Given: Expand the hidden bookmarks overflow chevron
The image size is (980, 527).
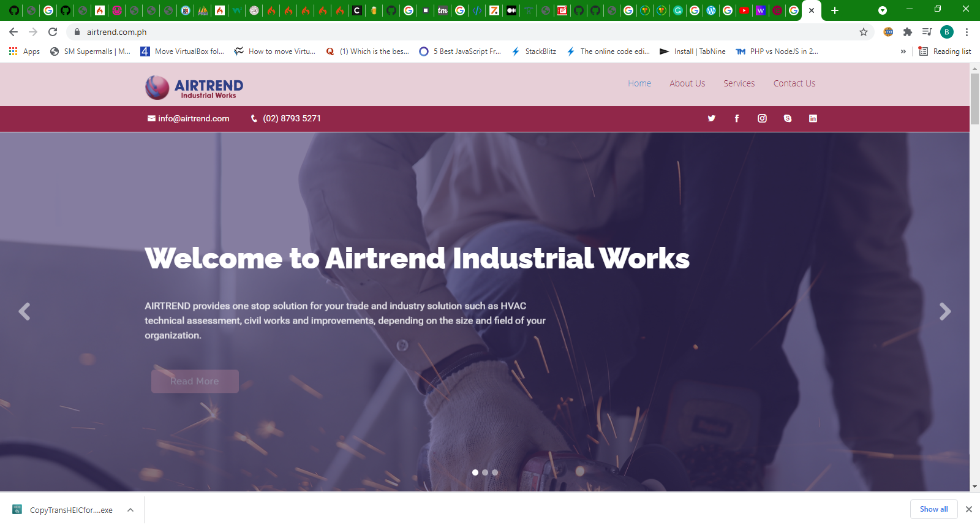Looking at the screenshot, I should pos(903,51).
